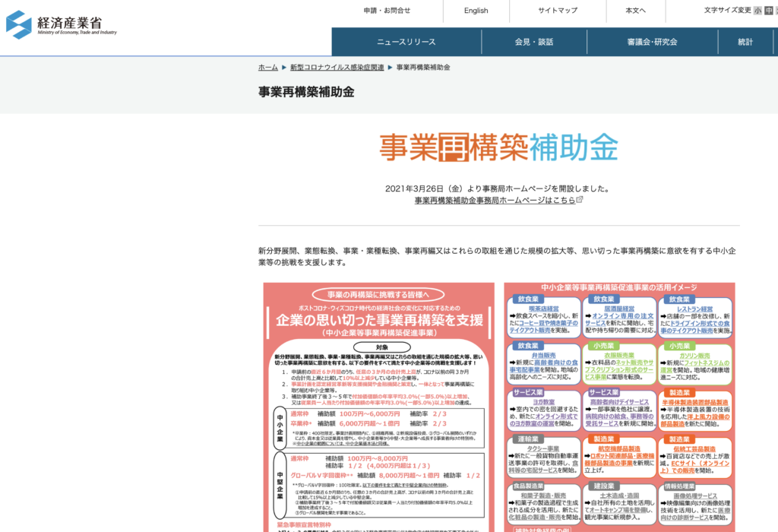Click 居酒屋経営 in the usage flyer
This screenshot has width=778, height=532.
[618, 309]
